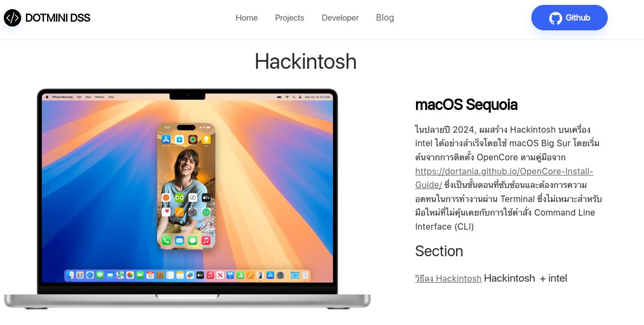Click the Apple TV icon in dock
Image resolution: width=644 pixels, height=325 pixels.
click(x=200, y=275)
